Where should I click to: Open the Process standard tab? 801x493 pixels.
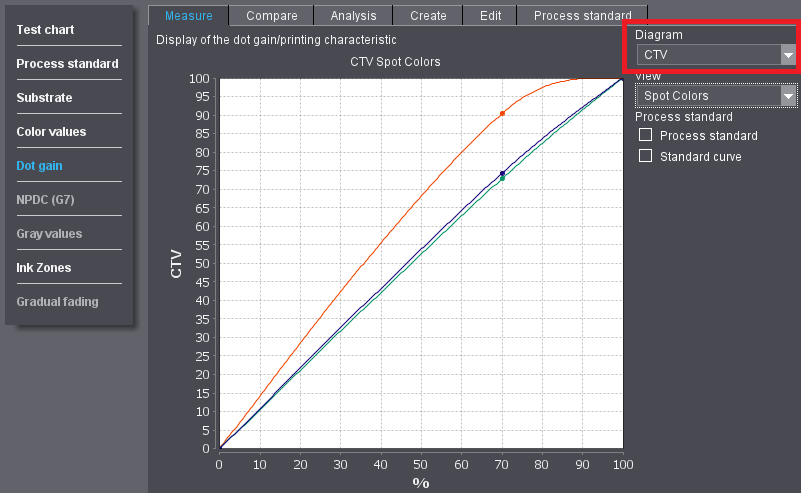tap(582, 15)
